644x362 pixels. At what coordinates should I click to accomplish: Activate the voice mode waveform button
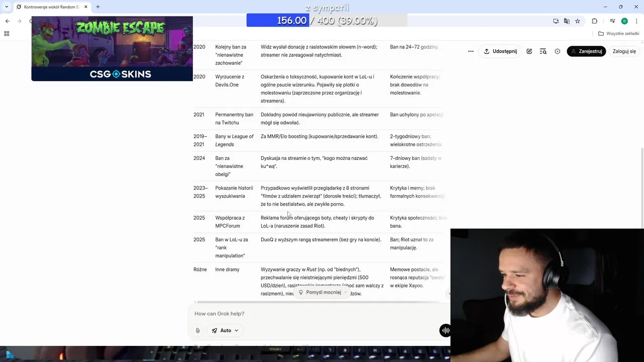click(x=445, y=330)
